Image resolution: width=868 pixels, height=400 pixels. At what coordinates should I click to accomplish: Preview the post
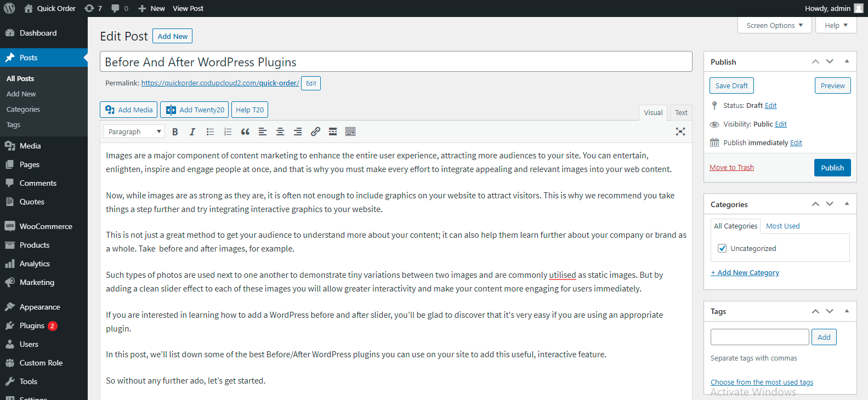[x=833, y=85]
